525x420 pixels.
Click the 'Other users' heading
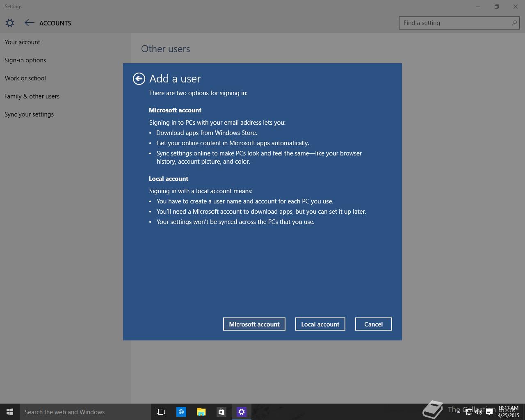pyautogui.click(x=166, y=49)
